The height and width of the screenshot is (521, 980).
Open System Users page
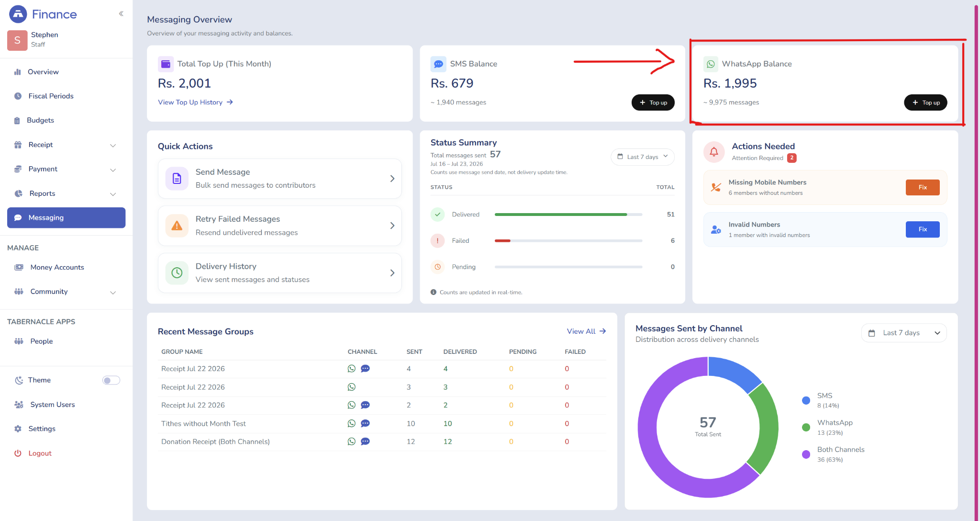pyautogui.click(x=66, y=405)
